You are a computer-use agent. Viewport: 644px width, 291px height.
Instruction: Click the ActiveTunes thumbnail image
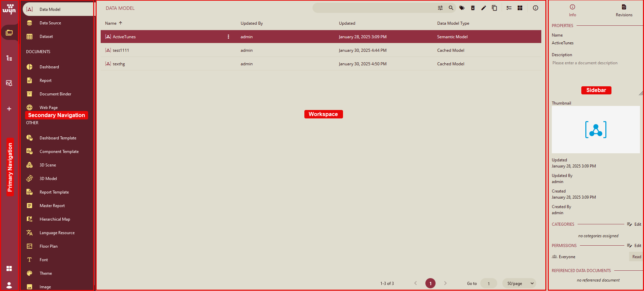(x=596, y=130)
